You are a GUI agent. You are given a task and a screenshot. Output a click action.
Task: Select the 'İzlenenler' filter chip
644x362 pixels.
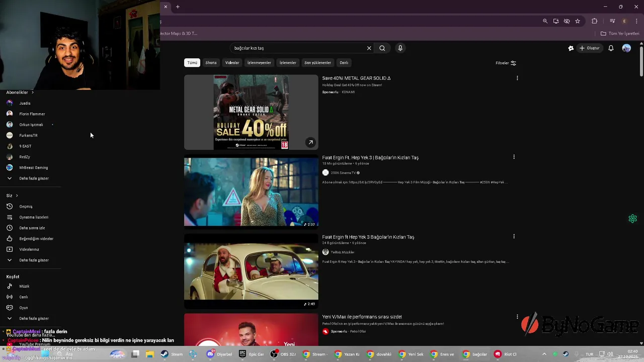click(x=288, y=63)
